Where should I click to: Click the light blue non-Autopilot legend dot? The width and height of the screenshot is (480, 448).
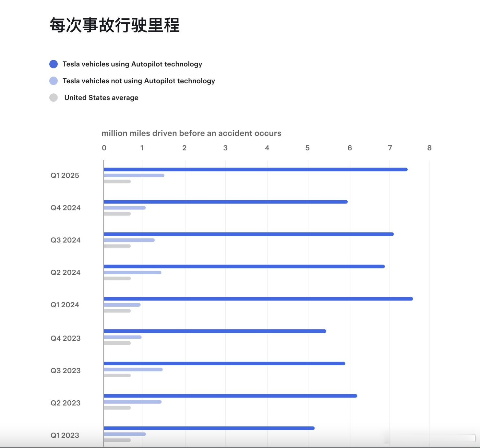[54, 81]
